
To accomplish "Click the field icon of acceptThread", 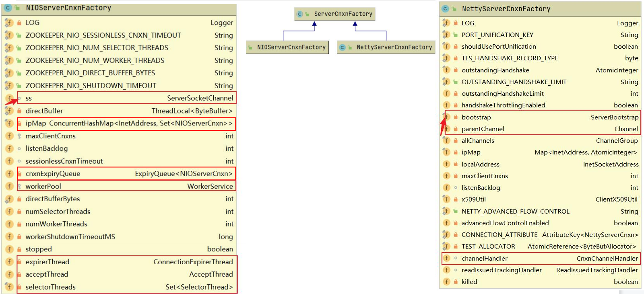I will click(x=9, y=274).
